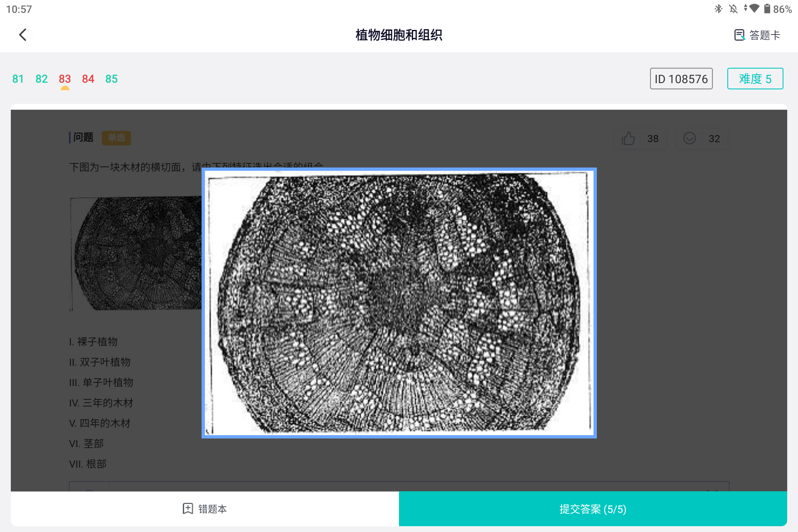Open the 答题卡 answer sheet
798x532 pixels.
coord(757,35)
